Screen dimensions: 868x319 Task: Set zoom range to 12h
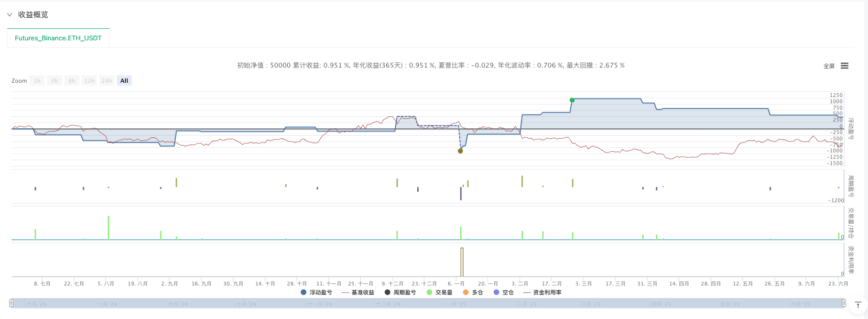click(89, 81)
